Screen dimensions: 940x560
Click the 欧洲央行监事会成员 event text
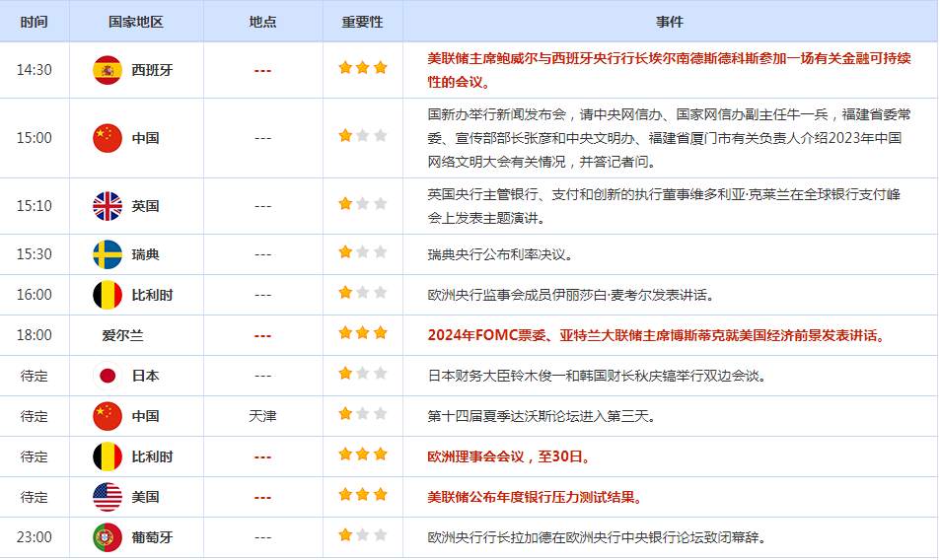(571, 295)
